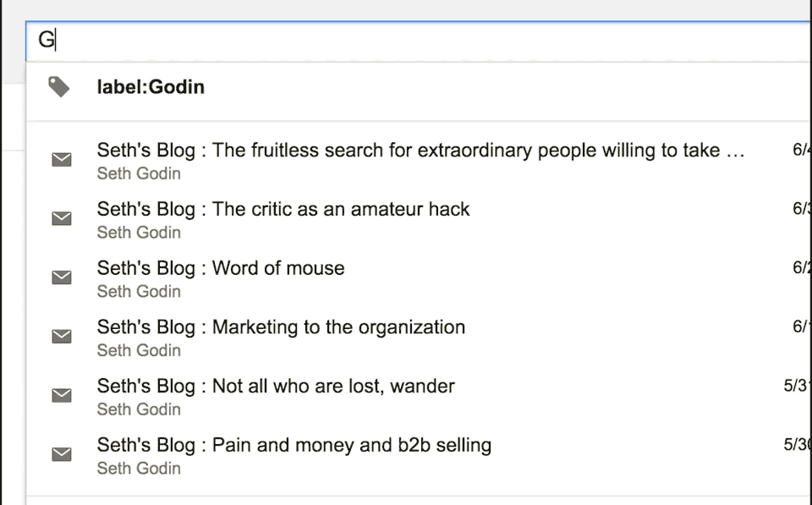Open Not all who are lost, wander email
The height and width of the screenshot is (505, 812).
click(x=276, y=387)
